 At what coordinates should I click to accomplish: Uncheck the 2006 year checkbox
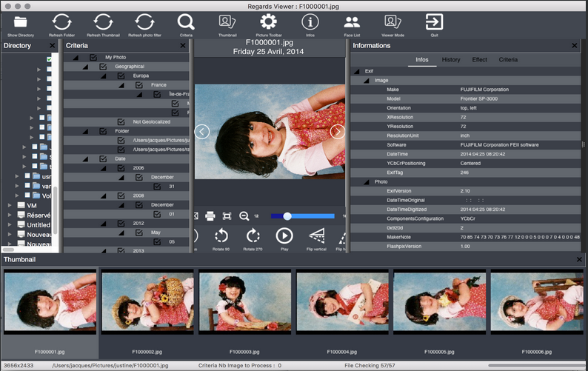tap(121, 168)
